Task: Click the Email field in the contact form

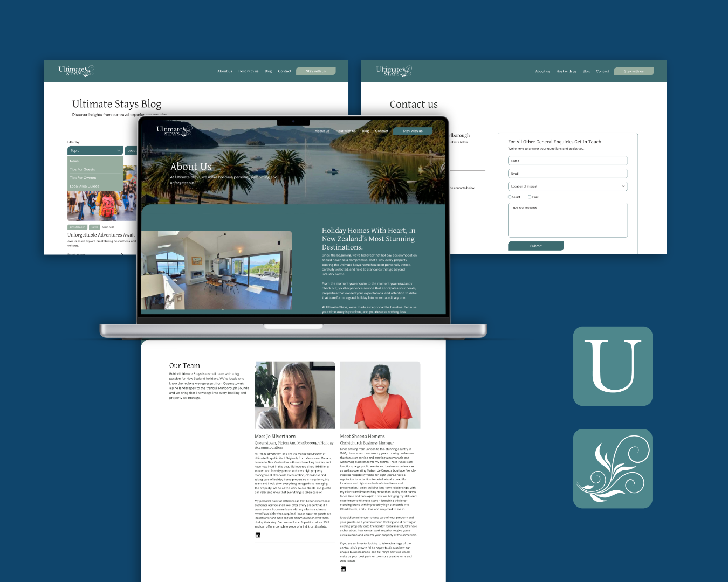Action: (568, 174)
